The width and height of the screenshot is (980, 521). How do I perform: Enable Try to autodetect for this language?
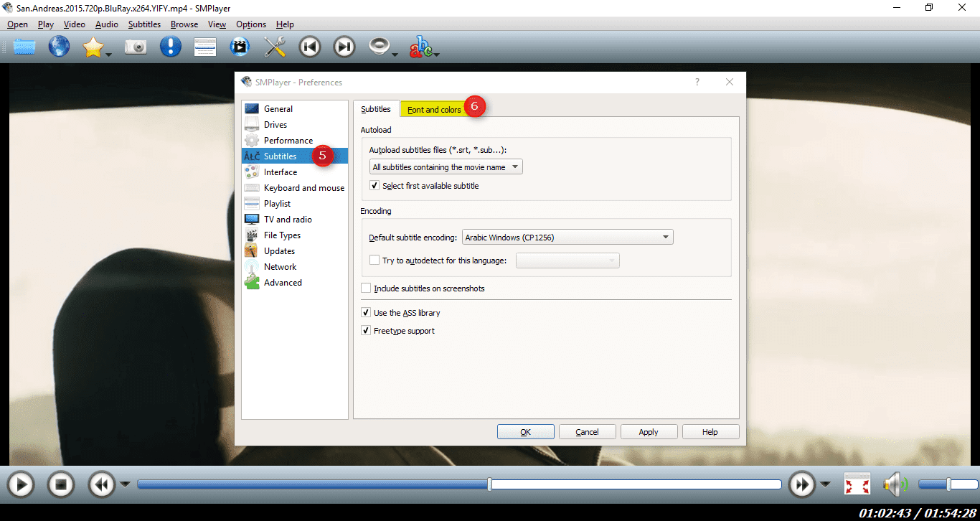(x=374, y=260)
